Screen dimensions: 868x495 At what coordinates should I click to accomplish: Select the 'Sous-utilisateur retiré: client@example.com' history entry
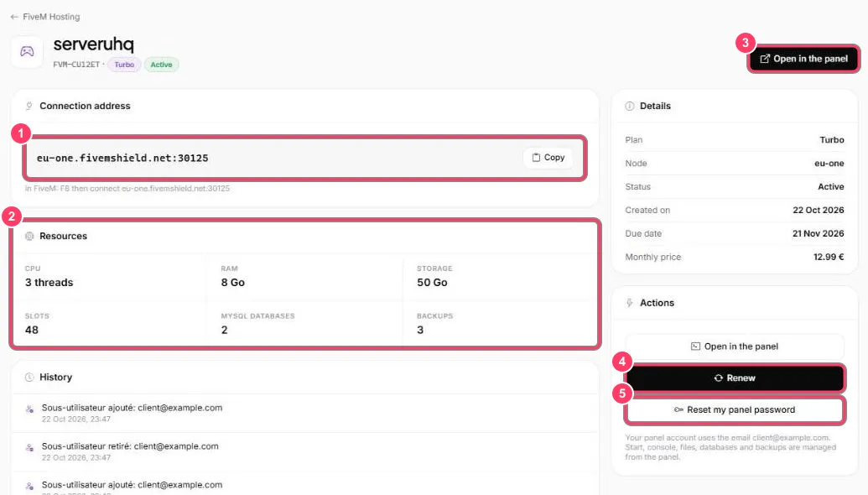coord(304,452)
